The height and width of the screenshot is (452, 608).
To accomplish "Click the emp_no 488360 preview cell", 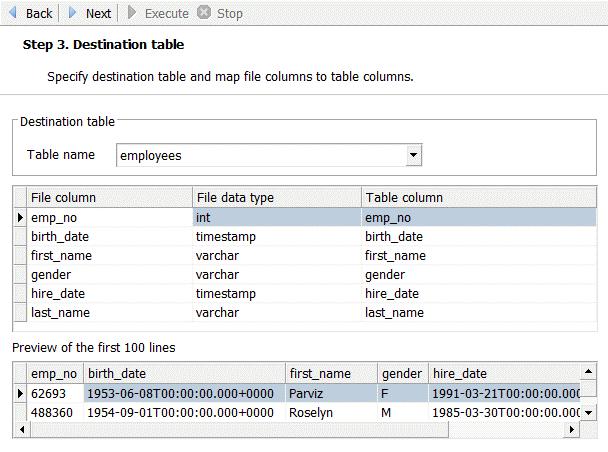I will [54, 412].
